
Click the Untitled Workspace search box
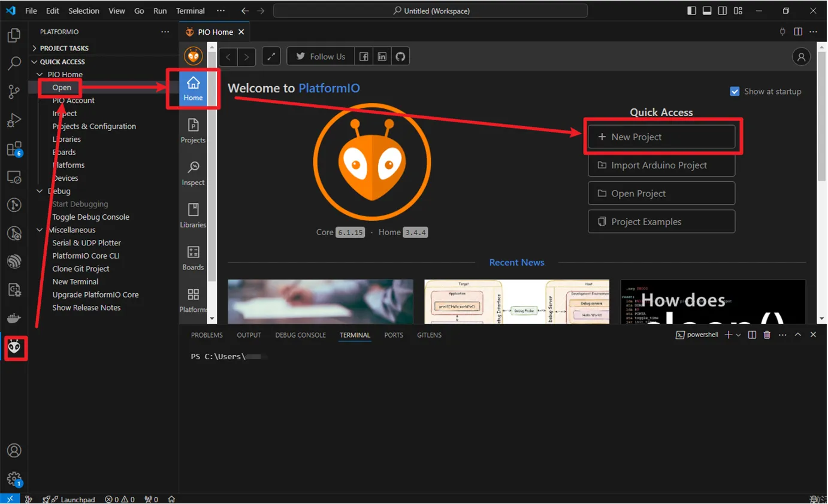pyautogui.click(x=430, y=11)
